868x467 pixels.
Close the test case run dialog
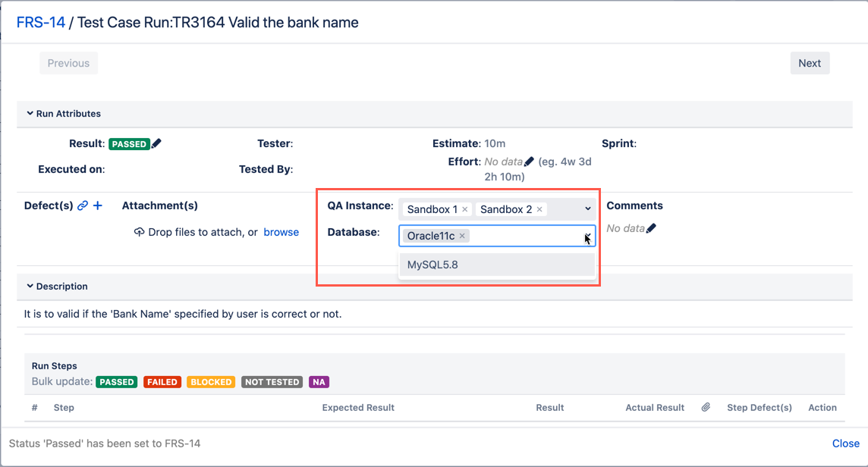coord(845,443)
